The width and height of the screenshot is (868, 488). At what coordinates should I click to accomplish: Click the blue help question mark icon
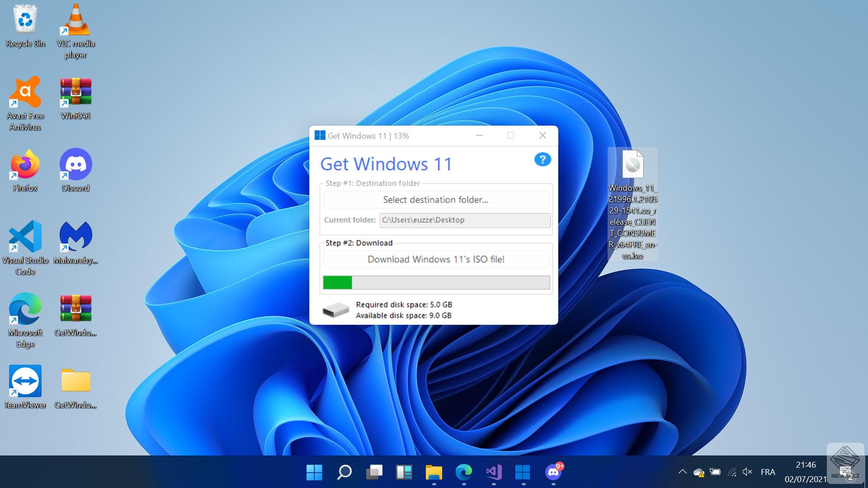click(x=542, y=160)
